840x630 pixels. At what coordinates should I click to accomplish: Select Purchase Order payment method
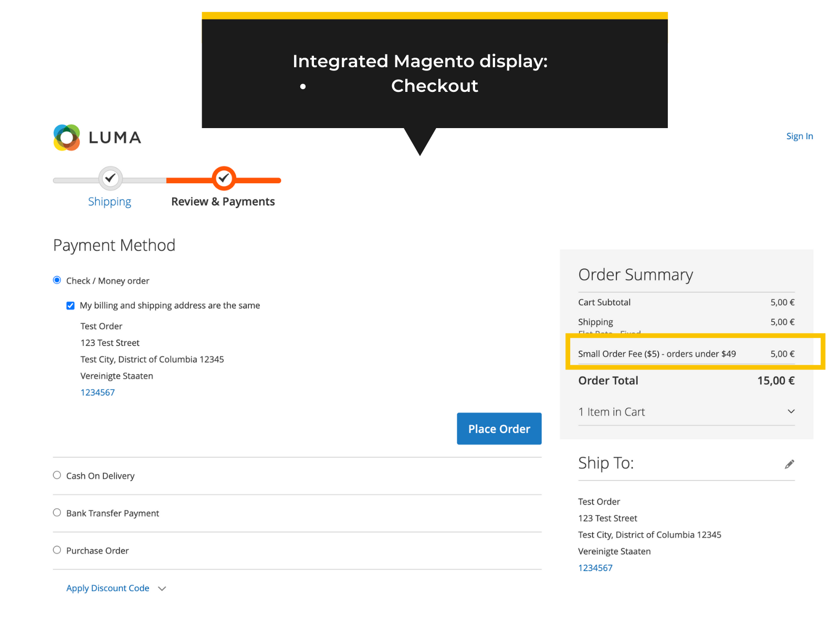(x=57, y=550)
